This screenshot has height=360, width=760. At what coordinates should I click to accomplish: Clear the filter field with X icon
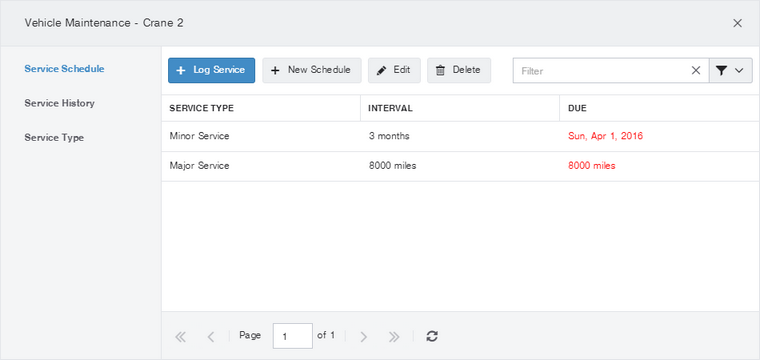tap(696, 71)
